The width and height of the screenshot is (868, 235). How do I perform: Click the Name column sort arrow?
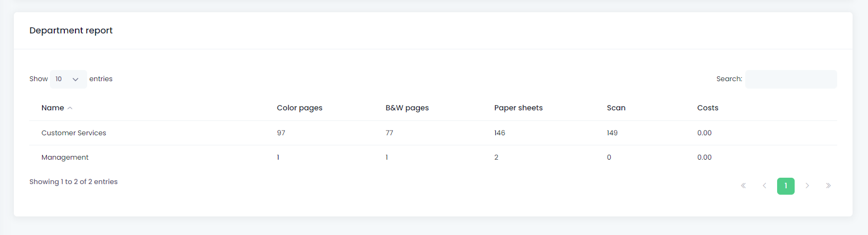pyautogui.click(x=70, y=108)
